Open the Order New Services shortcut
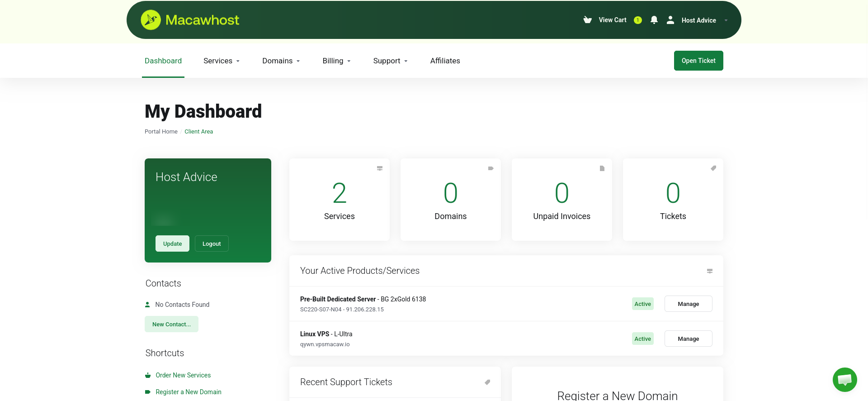Screen dimensions: 868x401 tap(183, 375)
